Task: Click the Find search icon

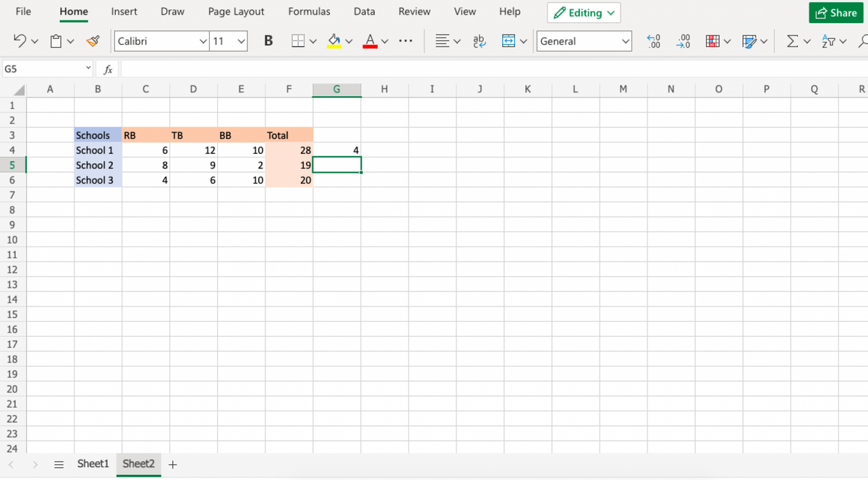Action: pos(861,41)
